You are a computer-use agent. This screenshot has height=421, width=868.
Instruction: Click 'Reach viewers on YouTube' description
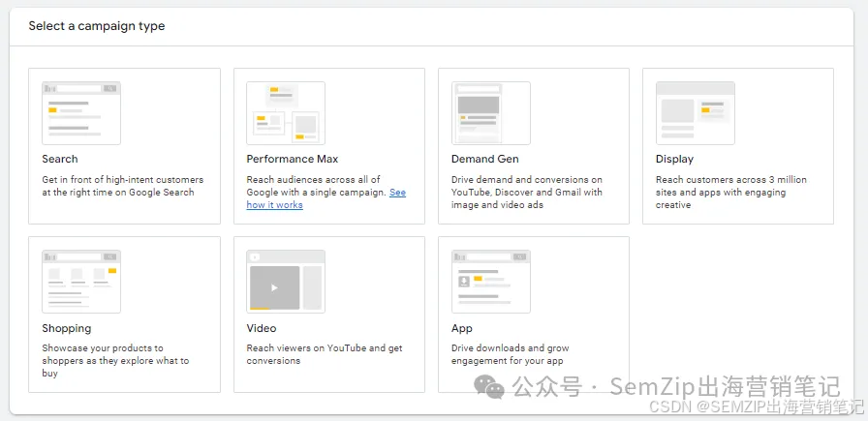(325, 354)
